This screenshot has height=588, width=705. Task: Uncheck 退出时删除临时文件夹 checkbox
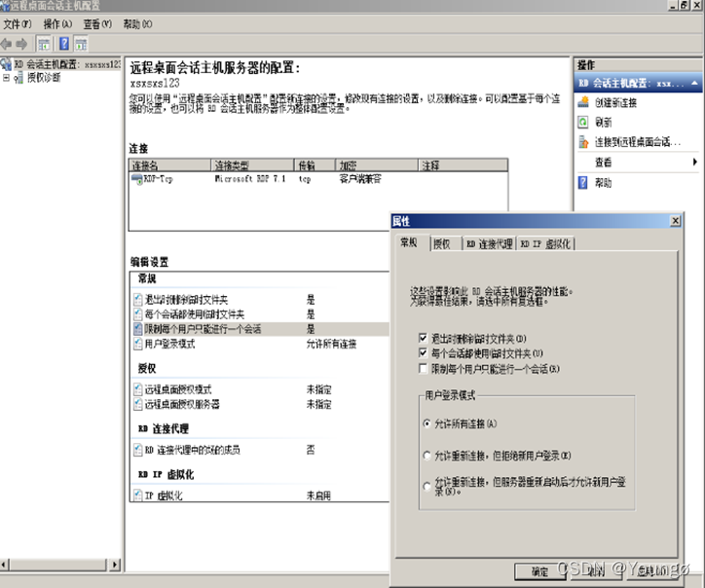423,338
